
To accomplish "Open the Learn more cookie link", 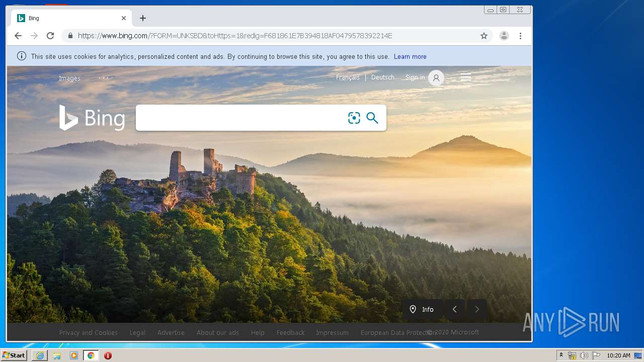I will [410, 56].
